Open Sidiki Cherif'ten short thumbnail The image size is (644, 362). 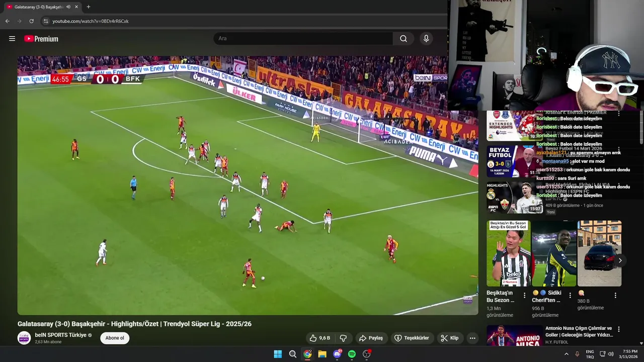[554, 253]
